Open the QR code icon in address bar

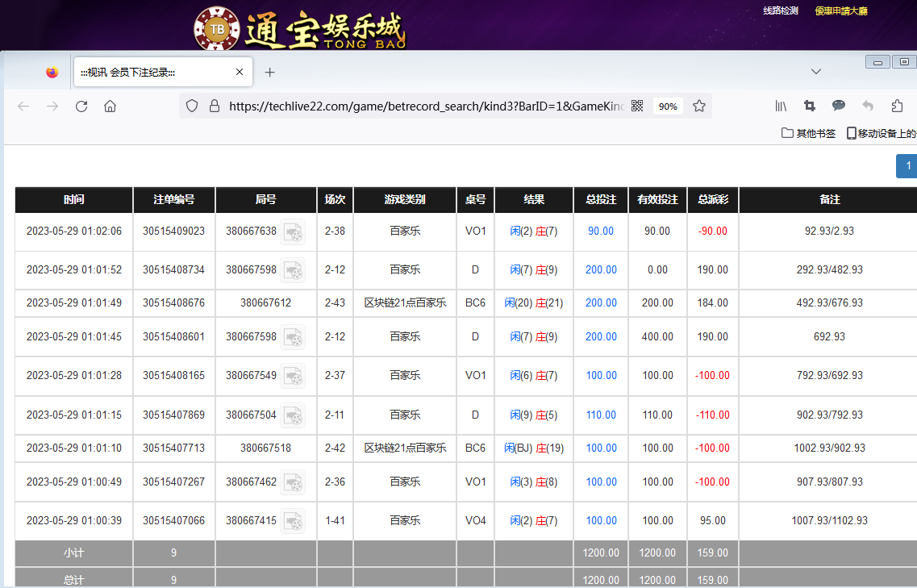click(637, 106)
